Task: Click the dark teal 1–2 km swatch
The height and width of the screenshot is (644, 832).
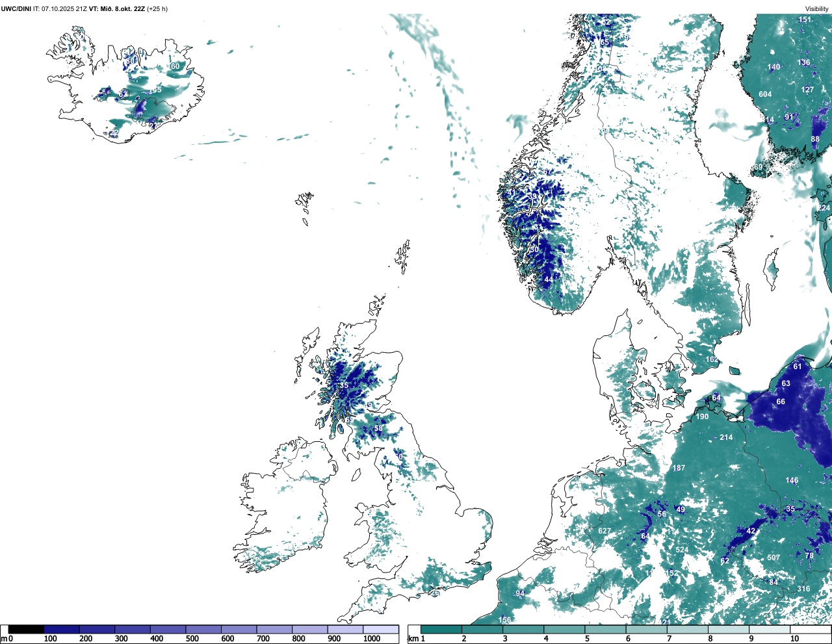Action: [441, 629]
